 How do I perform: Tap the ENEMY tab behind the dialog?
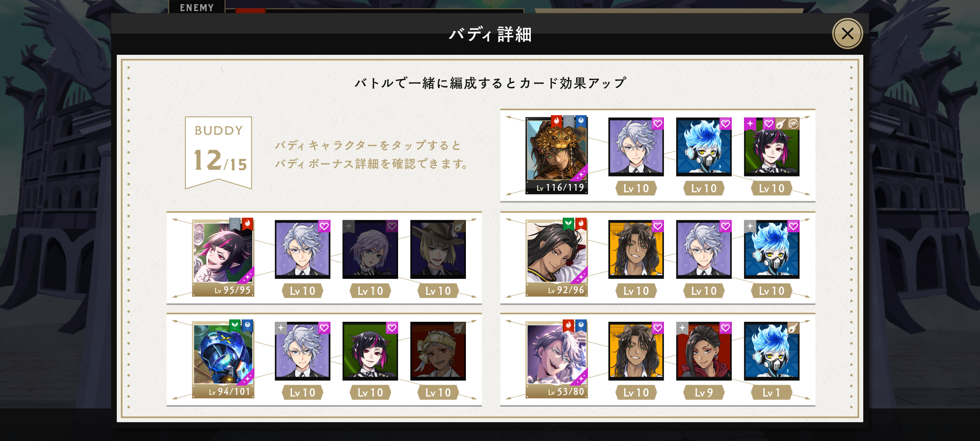(x=196, y=7)
